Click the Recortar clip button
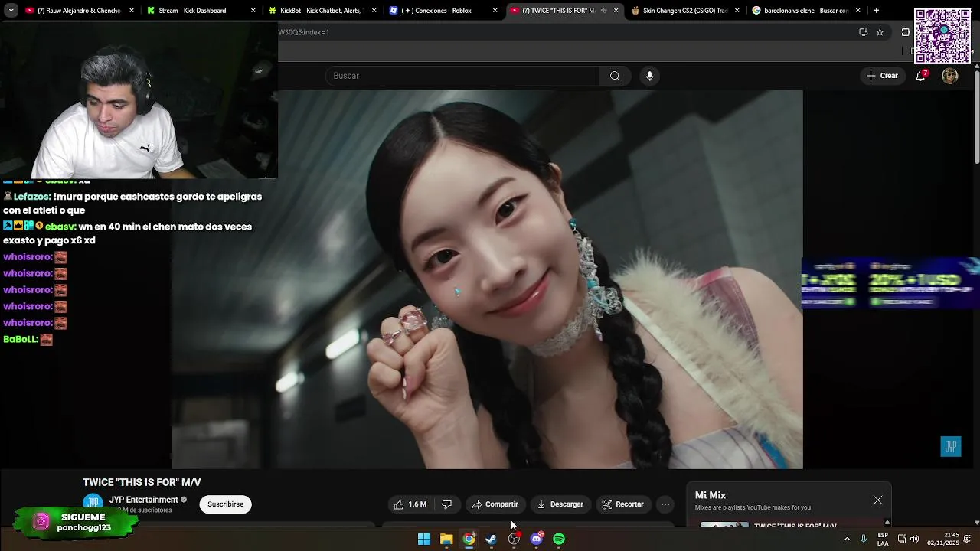The image size is (980, 551). pos(622,504)
